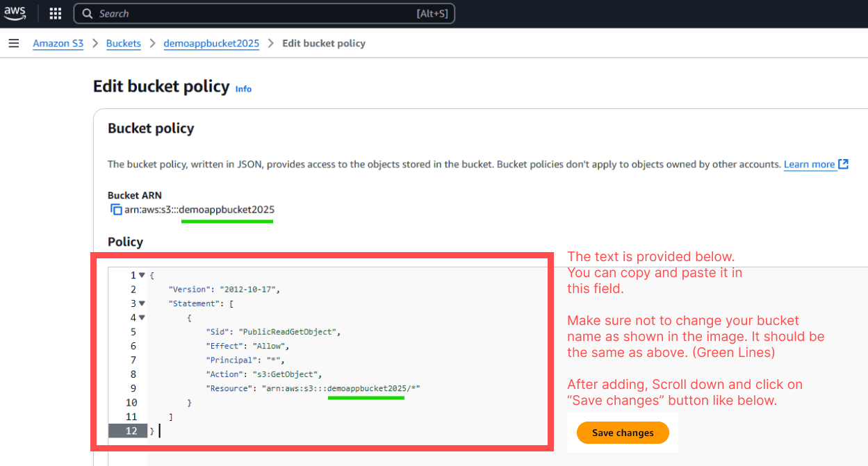This screenshot has height=466, width=868.
Task: Click the AWS home logo
Action: pos(15,13)
